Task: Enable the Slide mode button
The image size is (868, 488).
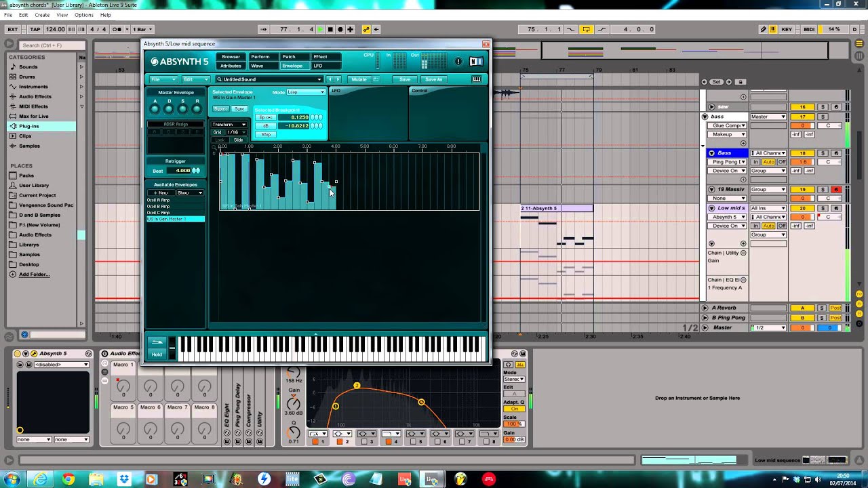Action: [x=239, y=140]
